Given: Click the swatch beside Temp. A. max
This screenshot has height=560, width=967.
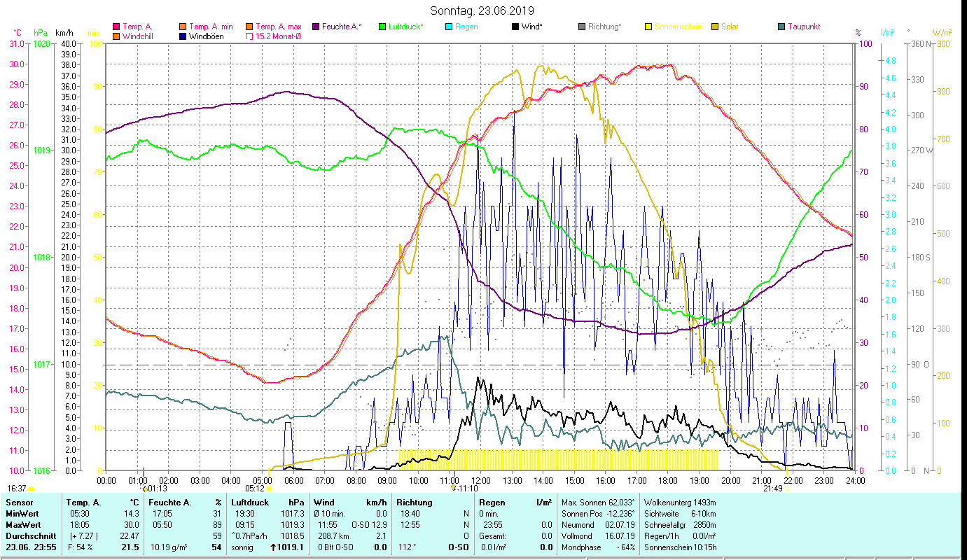Looking at the screenshot, I should pos(249,27).
